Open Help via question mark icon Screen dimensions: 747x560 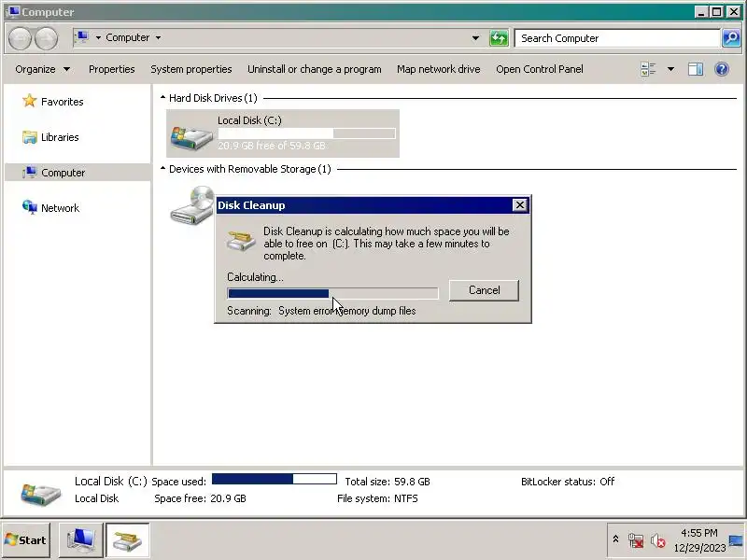pyautogui.click(x=722, y=69)
